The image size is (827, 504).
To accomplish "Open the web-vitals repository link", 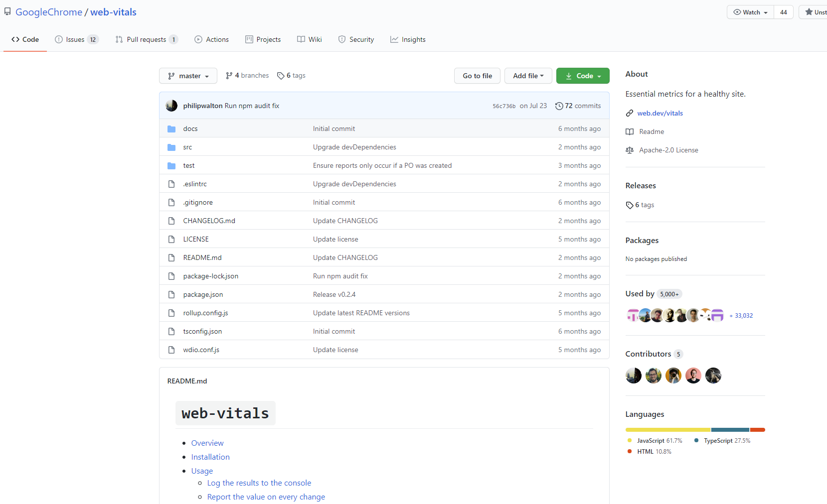I will 113,12.
